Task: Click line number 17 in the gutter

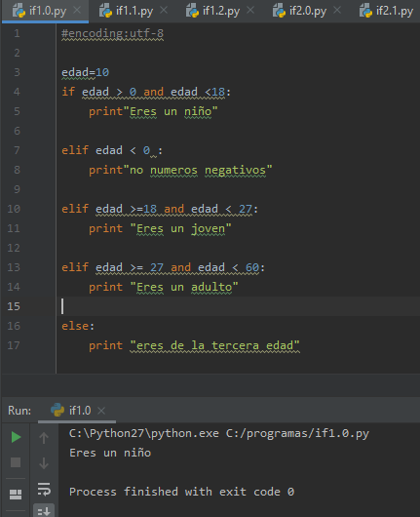Action: point(14,345)
